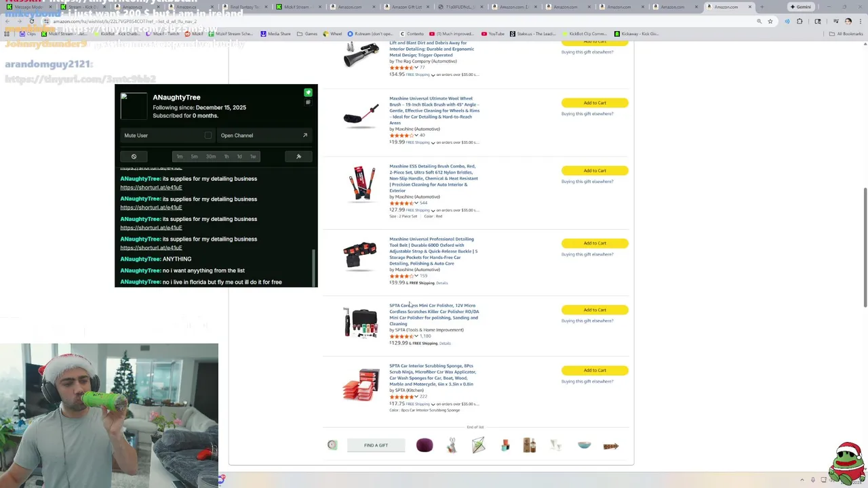Click the blue bowl gift icon
Screen dimensions: 868x488
click(584, 445)
